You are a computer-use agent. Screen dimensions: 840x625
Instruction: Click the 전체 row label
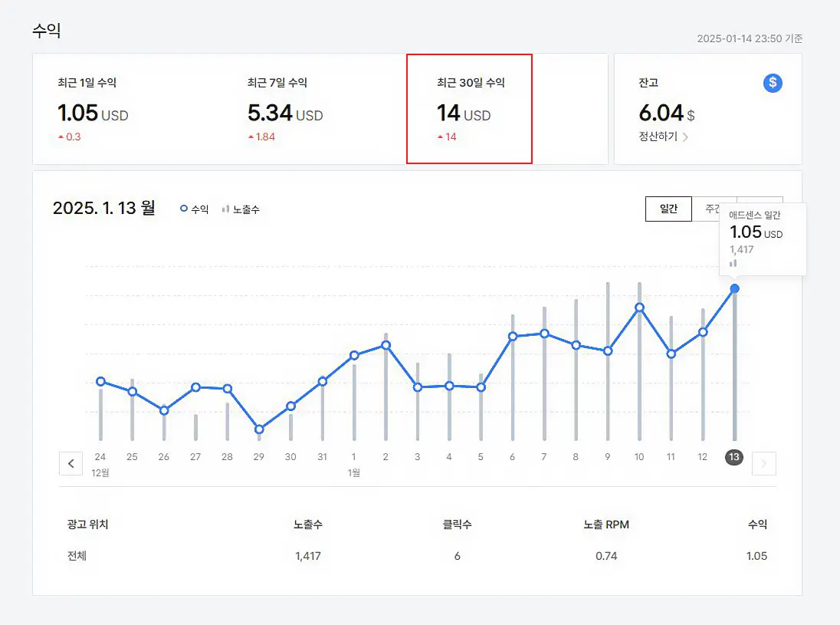point(77,556)
